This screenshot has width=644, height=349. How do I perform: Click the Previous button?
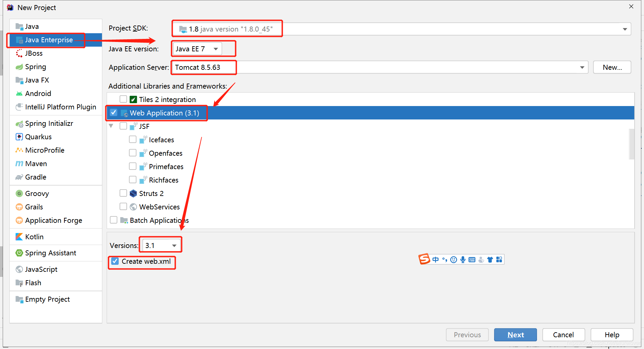click(467, 335)
